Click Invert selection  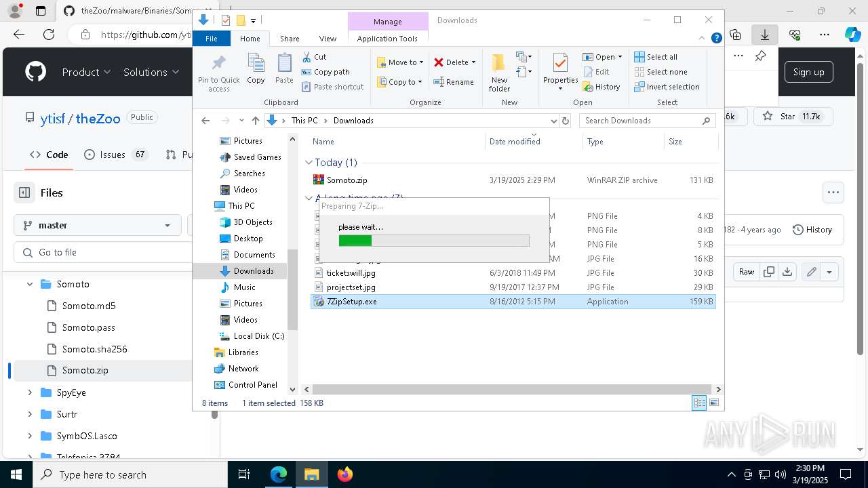667,87
